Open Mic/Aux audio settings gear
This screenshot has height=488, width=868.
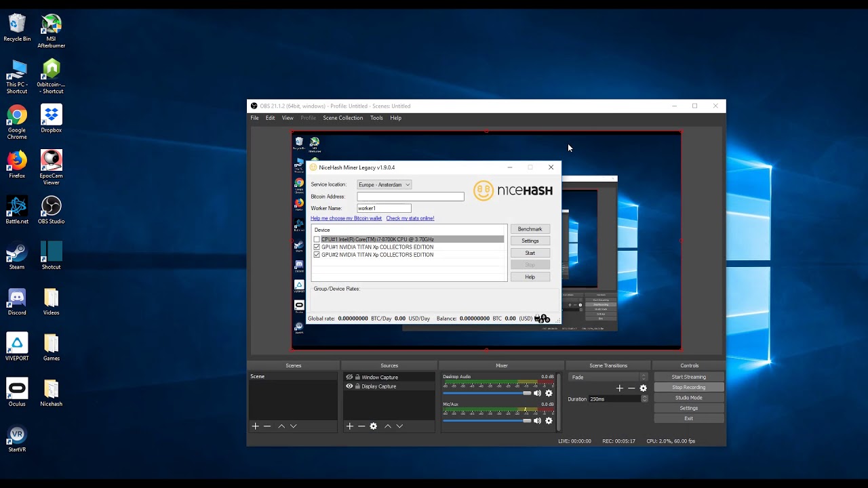point(549,421)
